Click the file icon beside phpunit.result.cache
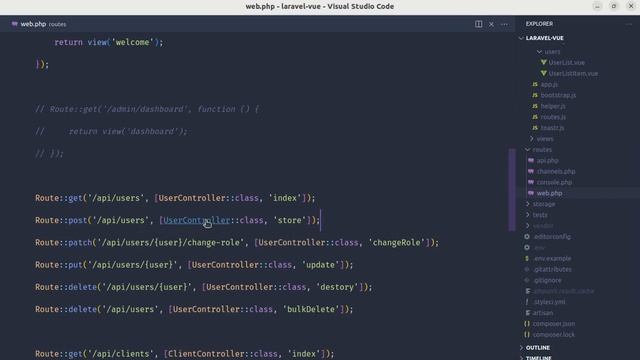The height and width of the screenshot is (360, 640). (x=528, y=291)
